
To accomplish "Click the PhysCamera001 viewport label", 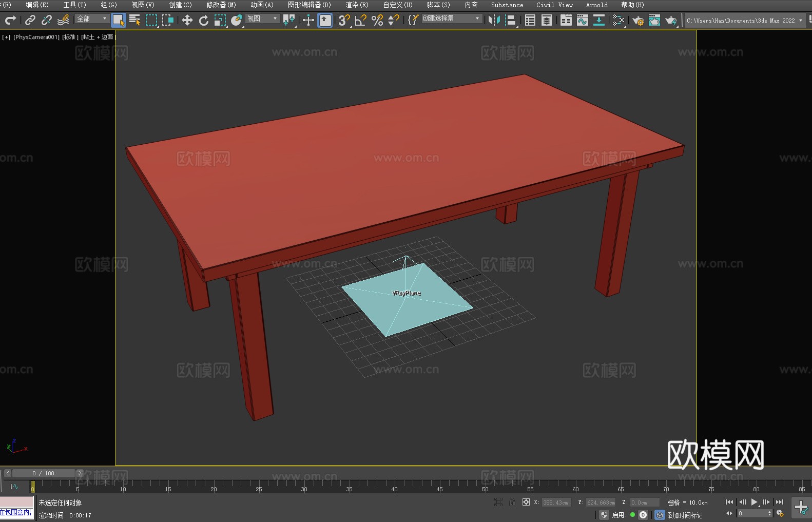I will click(x=36, y=37).
